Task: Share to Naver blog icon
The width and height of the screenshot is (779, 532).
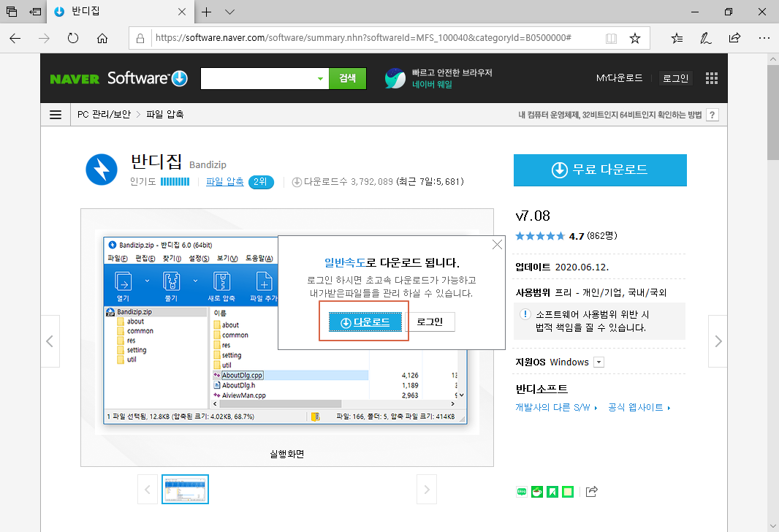Action: (522, 492)
